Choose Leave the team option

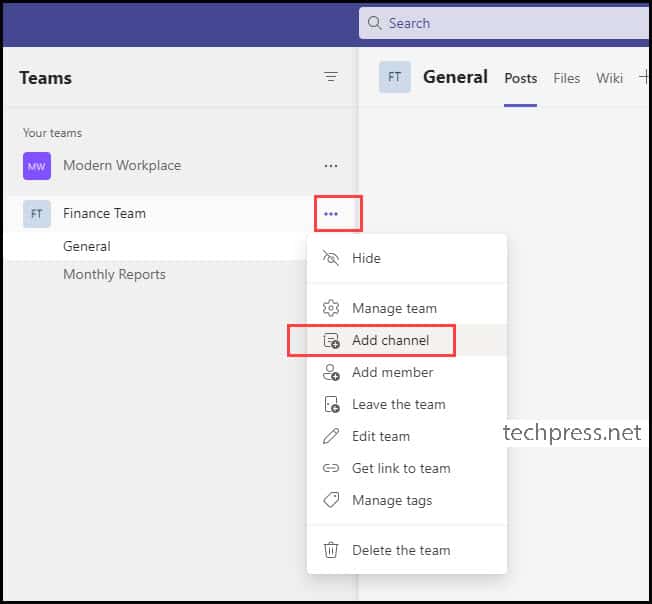click(407, 404)
